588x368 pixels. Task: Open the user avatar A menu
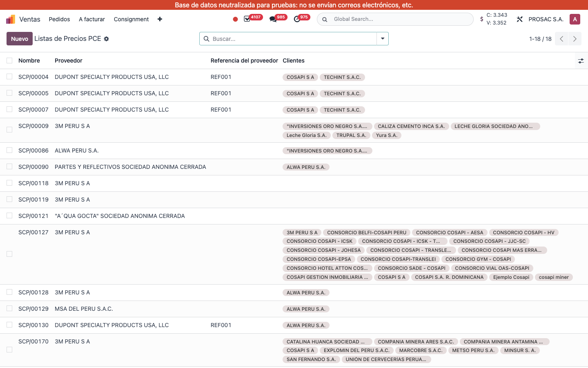(x=575, y=19)
